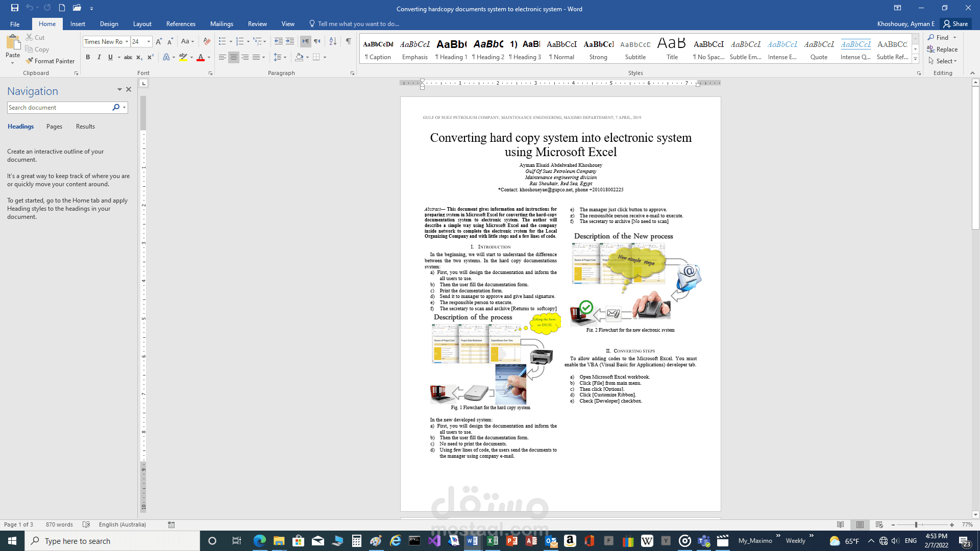Switch to the References ribbon tab

181,23
